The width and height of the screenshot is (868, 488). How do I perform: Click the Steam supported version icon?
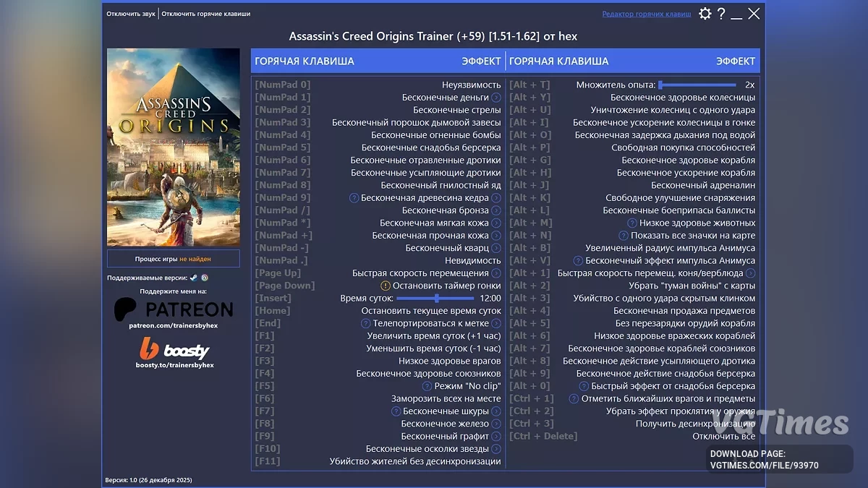[x=194, y=278]
